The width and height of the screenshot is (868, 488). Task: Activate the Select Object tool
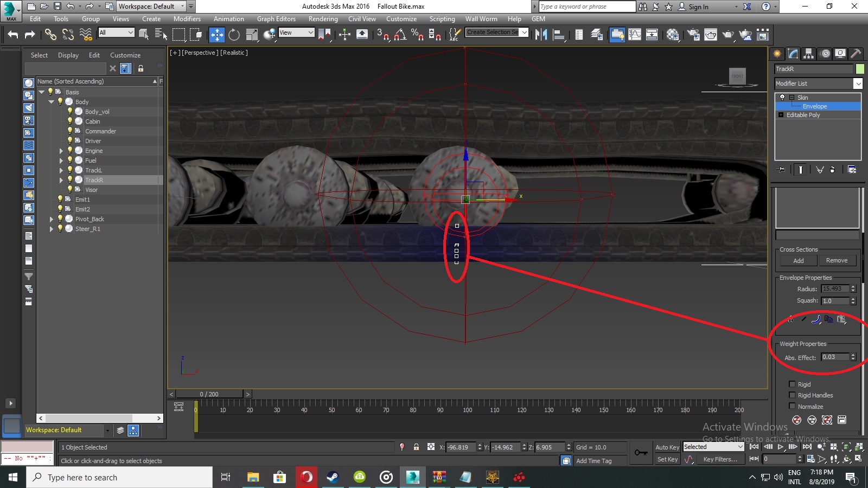coord(144,35)
